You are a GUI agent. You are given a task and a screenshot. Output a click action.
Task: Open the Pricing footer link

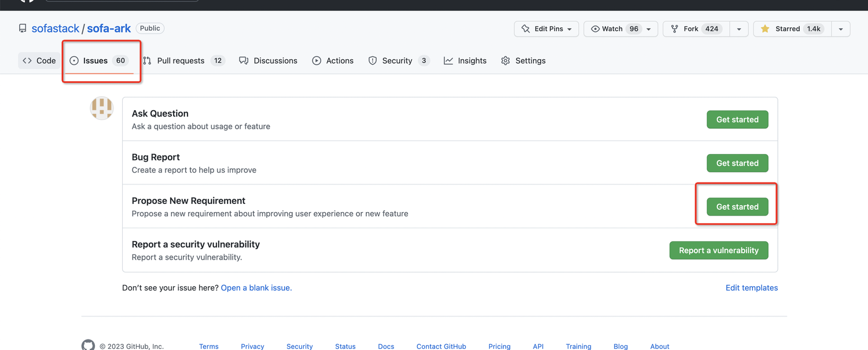(499, 347)
